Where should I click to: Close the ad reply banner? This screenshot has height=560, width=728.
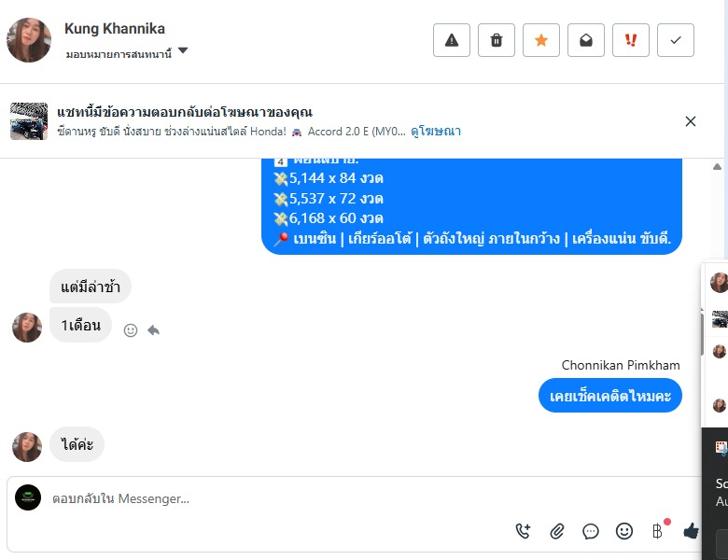click(x=691, y=121)
